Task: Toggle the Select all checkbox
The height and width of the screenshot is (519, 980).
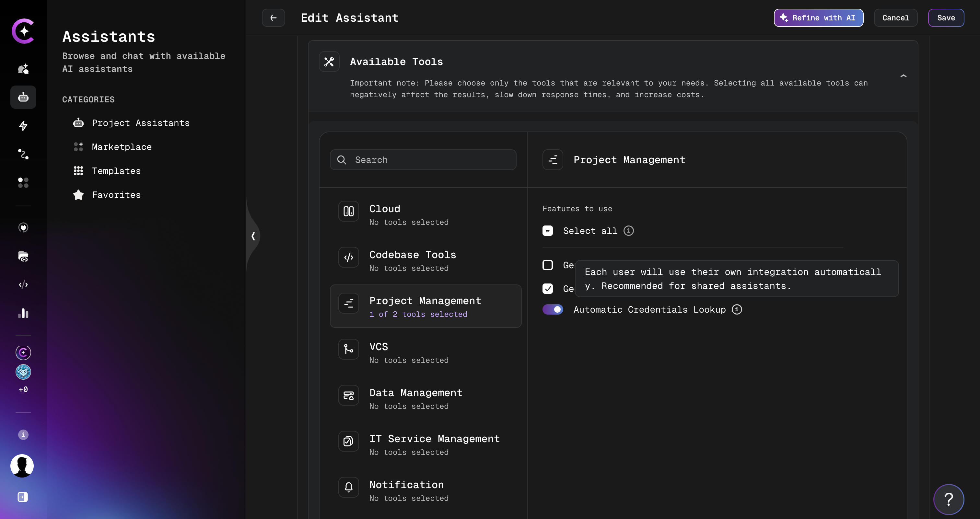Action: [547, 231]
